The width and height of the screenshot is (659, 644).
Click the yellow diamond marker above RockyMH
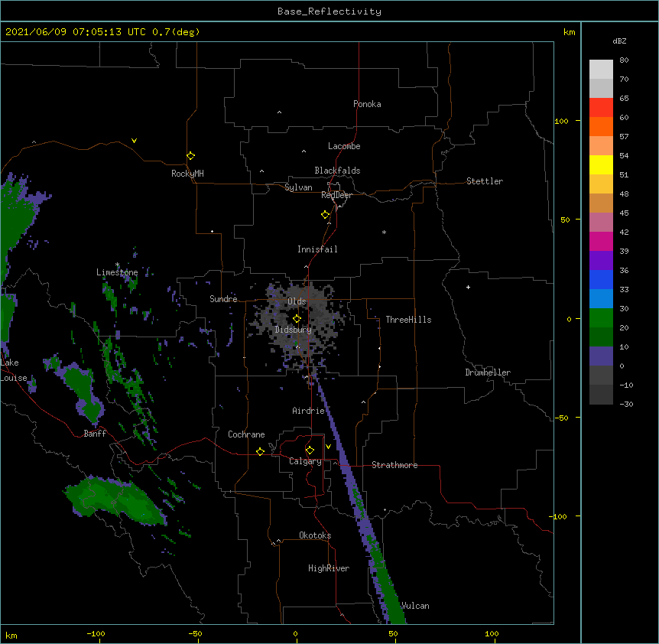pos(190,156)
